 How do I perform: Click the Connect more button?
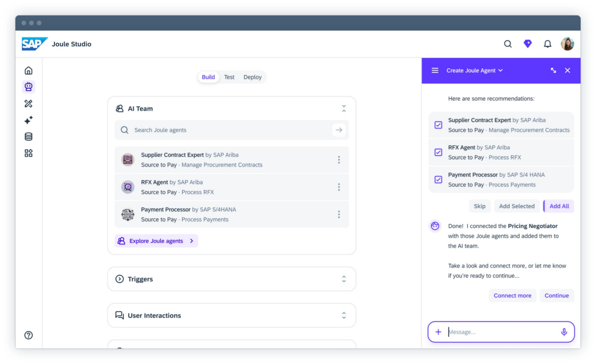(x=512, y=296)
